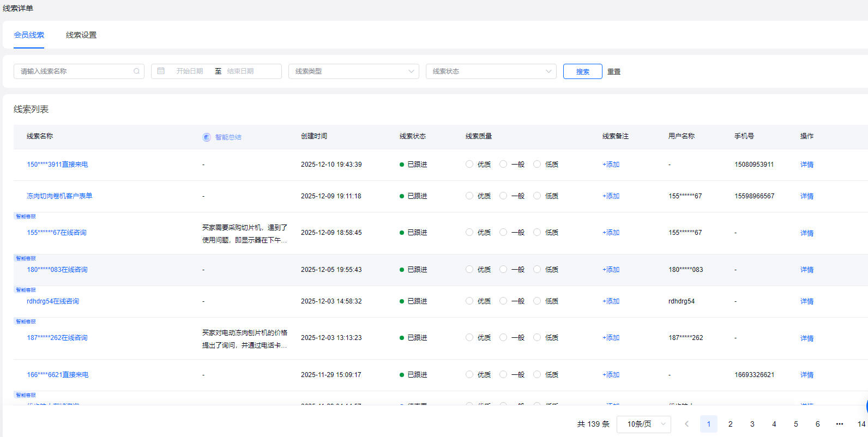Switch to the 线索设置 tab
The width and height of the screenshot is (868, 437).
point(81,35)
